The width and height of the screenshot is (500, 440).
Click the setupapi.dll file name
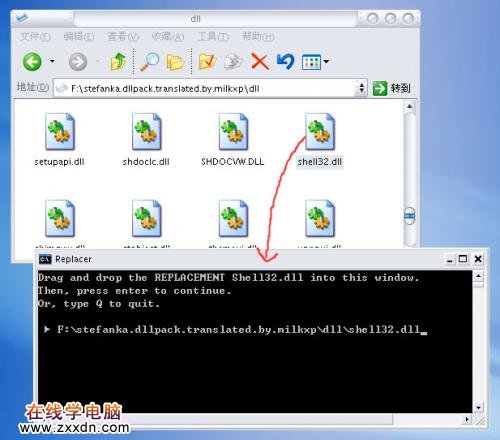[59, 162]
